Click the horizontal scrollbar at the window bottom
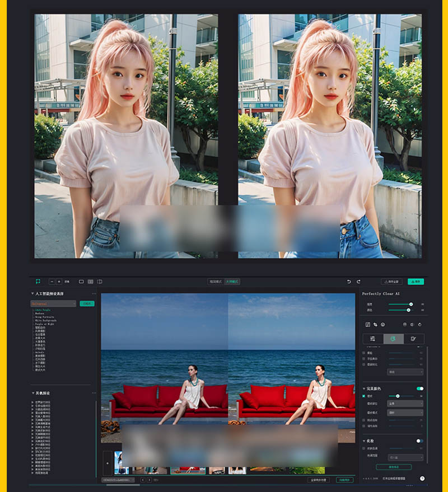 click(123, 485)
